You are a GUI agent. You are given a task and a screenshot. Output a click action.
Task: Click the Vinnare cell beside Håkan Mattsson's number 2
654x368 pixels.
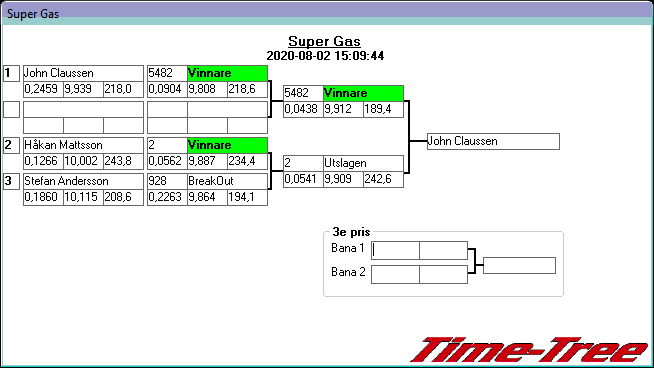[227, 145]
